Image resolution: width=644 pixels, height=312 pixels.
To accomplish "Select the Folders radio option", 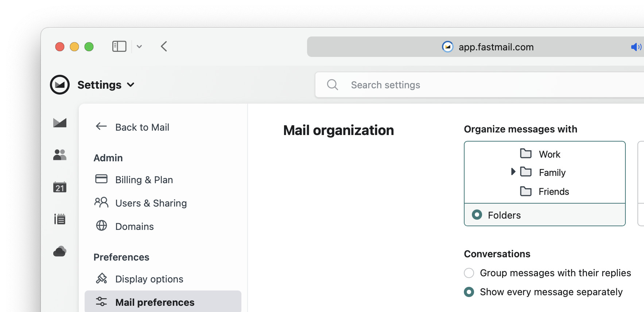I will 477,215.
